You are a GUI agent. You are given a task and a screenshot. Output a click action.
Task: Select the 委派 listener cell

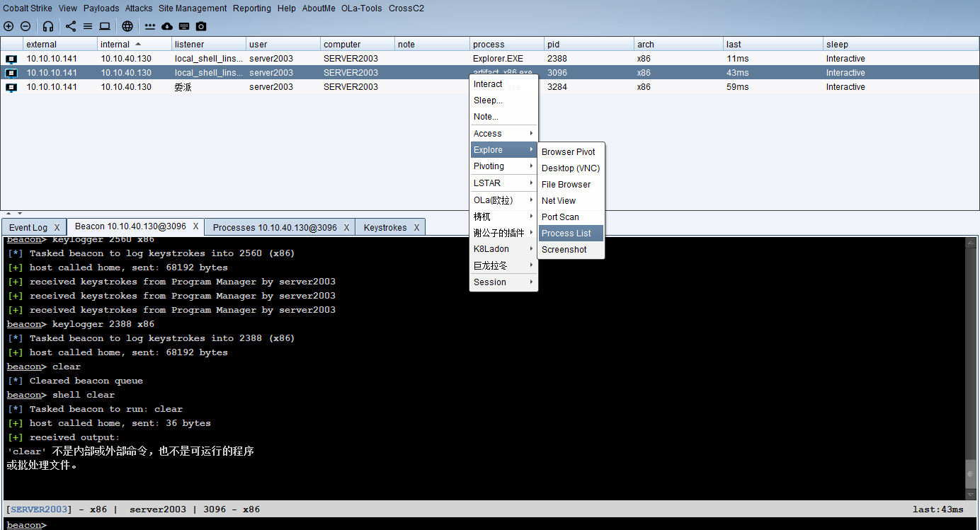pos(210,87)
